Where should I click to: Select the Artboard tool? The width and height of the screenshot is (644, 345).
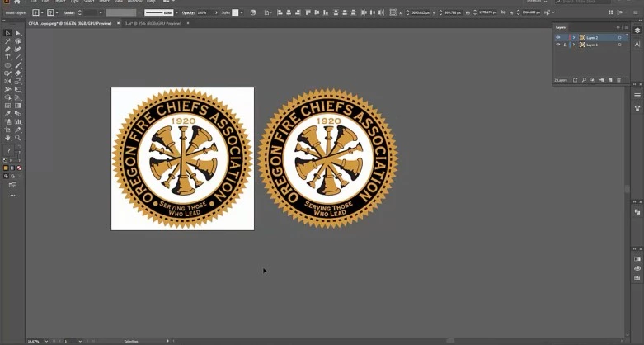pyautogui.click(x=7, y=130)
